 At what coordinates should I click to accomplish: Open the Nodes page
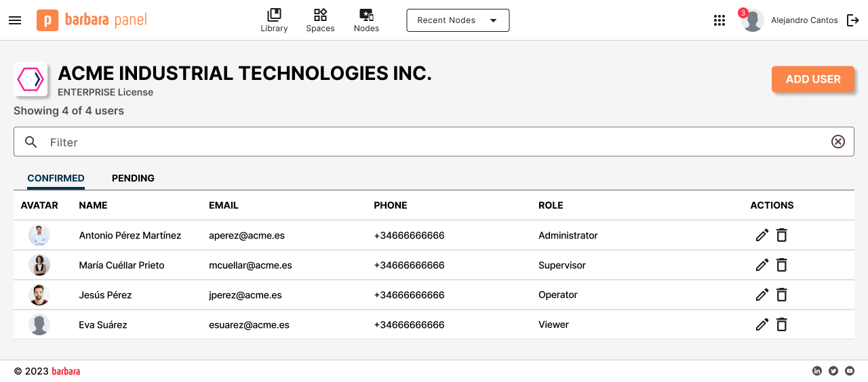(366, 20)
